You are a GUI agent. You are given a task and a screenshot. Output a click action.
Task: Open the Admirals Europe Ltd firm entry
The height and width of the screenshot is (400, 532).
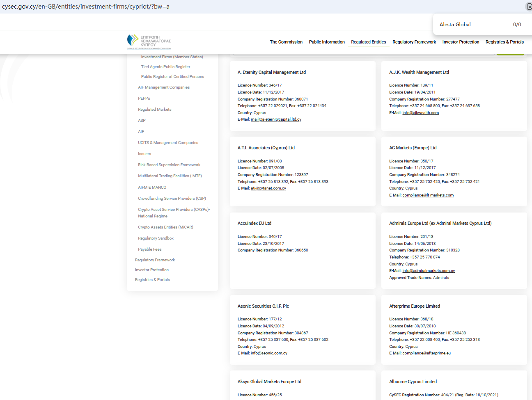tap(440, 224)
